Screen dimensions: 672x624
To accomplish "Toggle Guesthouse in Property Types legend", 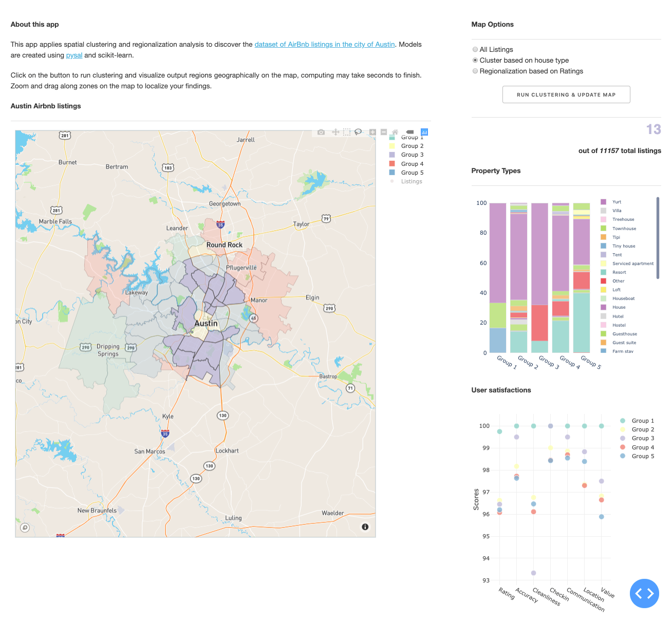I will coord(624,334).
